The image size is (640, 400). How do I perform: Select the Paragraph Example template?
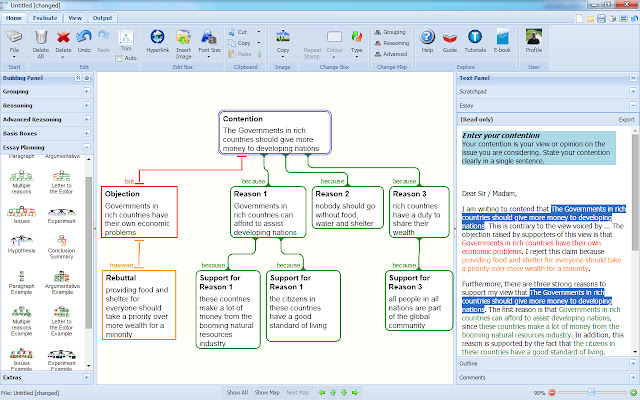[x=21, y=282]
